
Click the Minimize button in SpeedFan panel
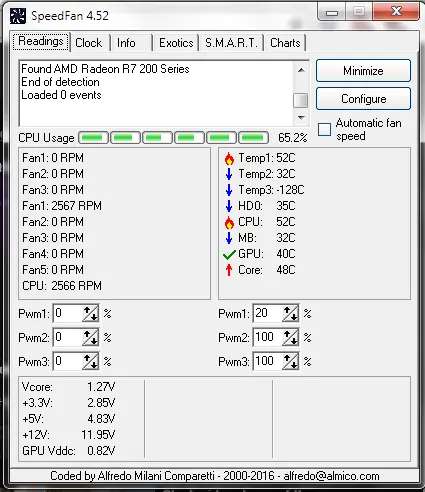(x=363, y=71)
